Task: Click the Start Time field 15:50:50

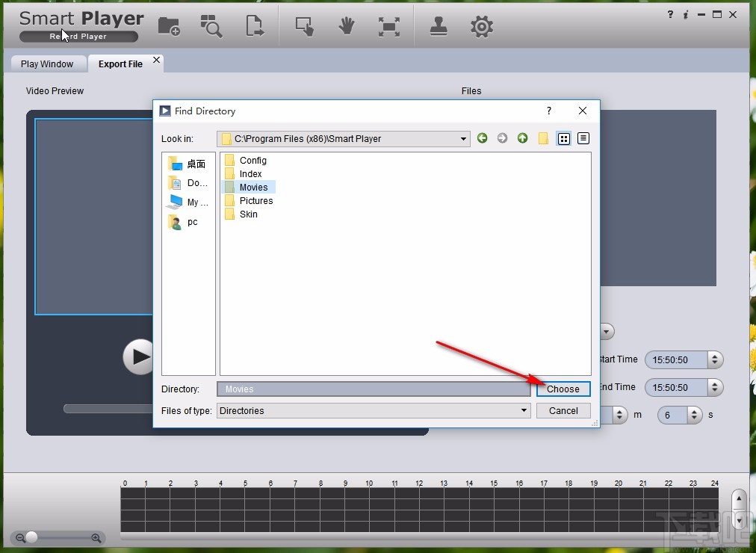Action: (x=676, y=359)
